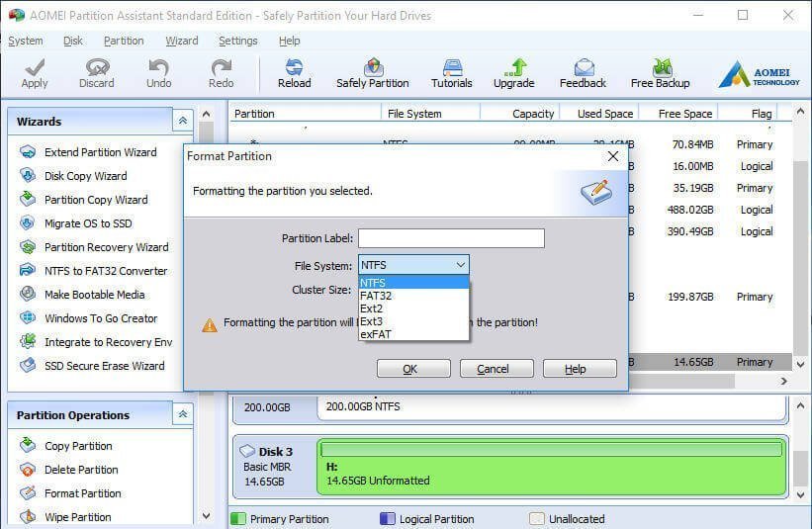Click the AOMEI Technology logo
The image size is (812, 529).
760,74
